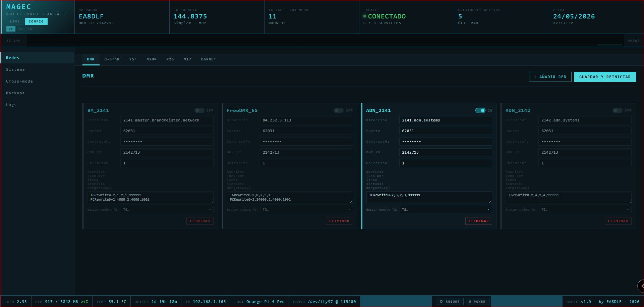
Task: Open the Logs sidebar section
Action: (x=37, y=105)
